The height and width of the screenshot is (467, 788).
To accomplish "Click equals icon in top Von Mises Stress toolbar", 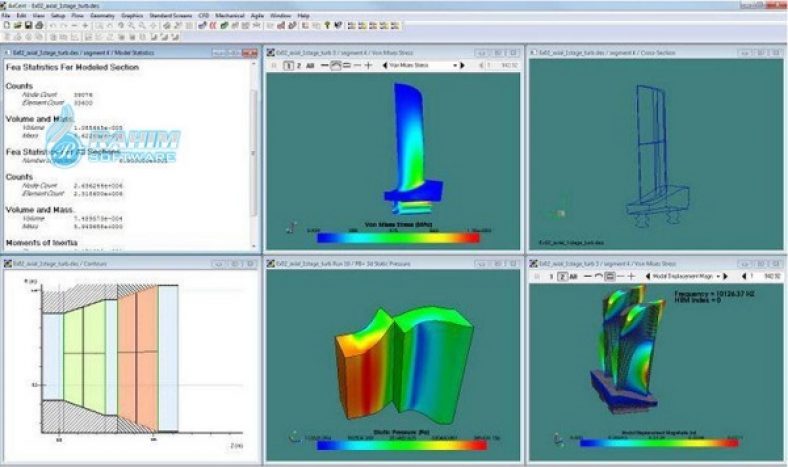I will click(x=347, y=65).
